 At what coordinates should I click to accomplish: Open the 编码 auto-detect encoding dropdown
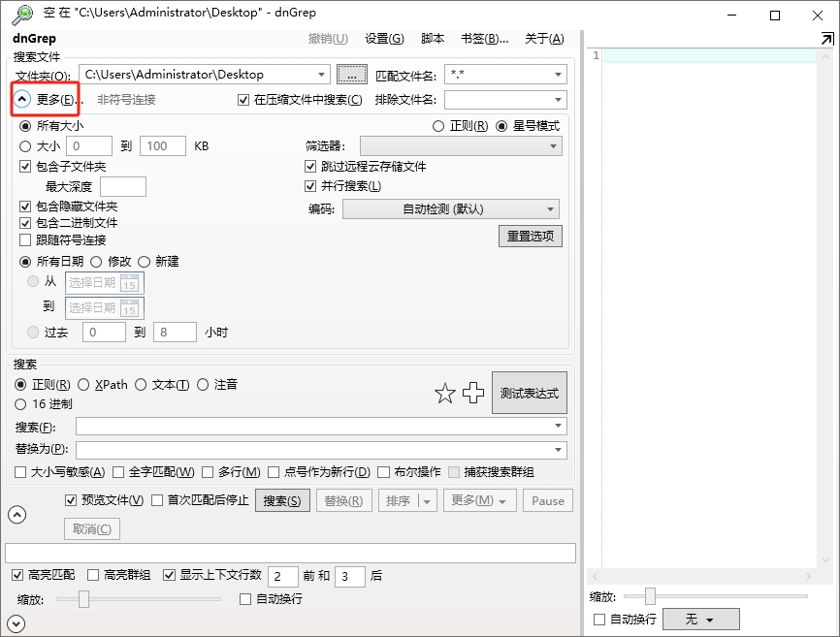pyautogui.click(x=450, y=207)
